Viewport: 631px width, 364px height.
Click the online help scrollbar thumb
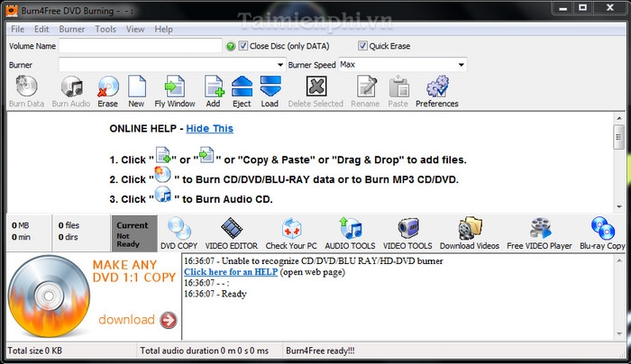[619, 137]
